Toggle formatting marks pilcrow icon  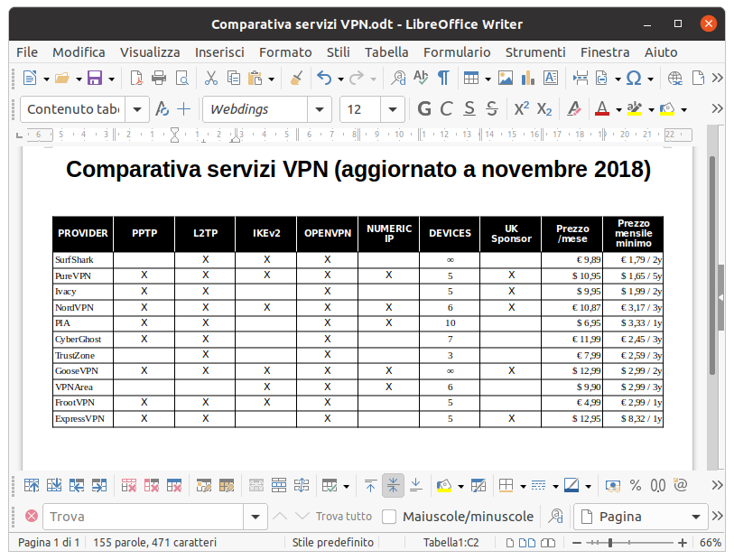443,78
